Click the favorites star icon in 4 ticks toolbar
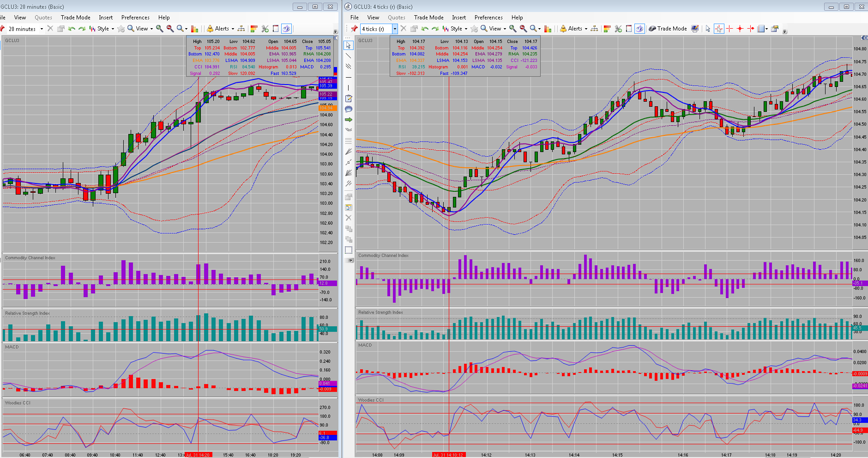Image resolution: width=868 pixels, height=458 pixels. (474, 29)
